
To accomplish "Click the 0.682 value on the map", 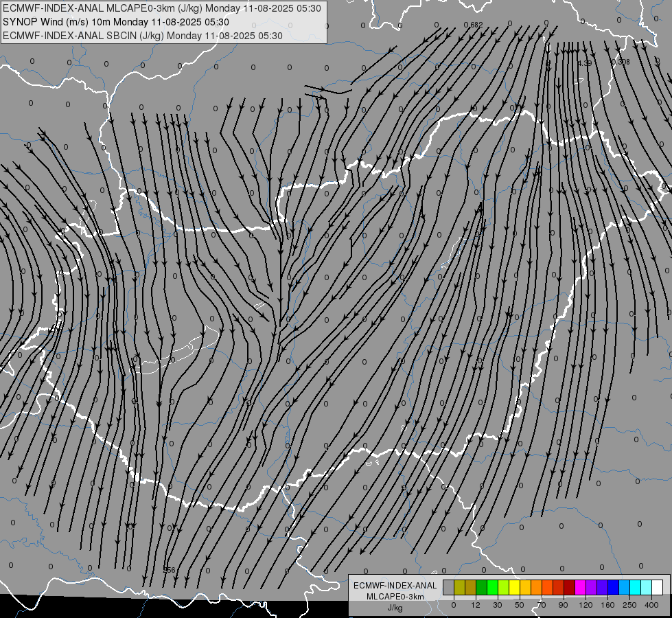I will 473,25.
